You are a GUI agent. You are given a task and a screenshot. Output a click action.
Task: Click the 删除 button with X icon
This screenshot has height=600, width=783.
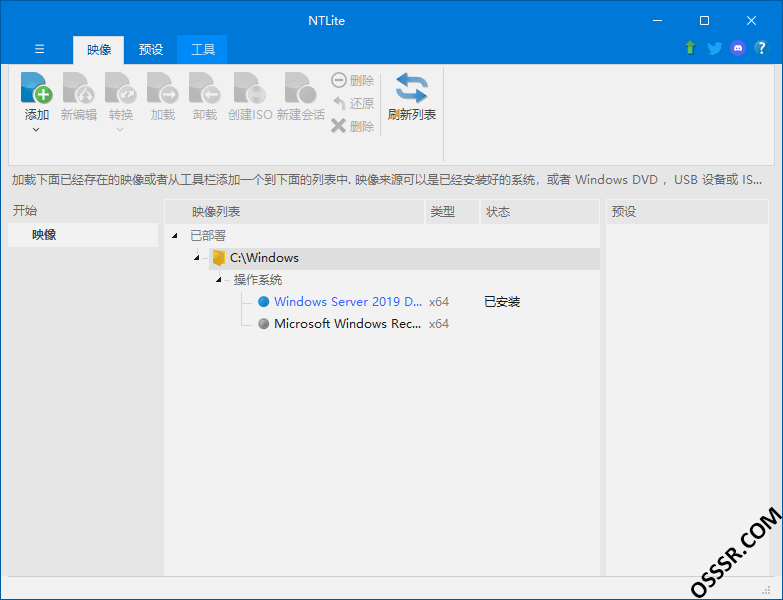353,126
